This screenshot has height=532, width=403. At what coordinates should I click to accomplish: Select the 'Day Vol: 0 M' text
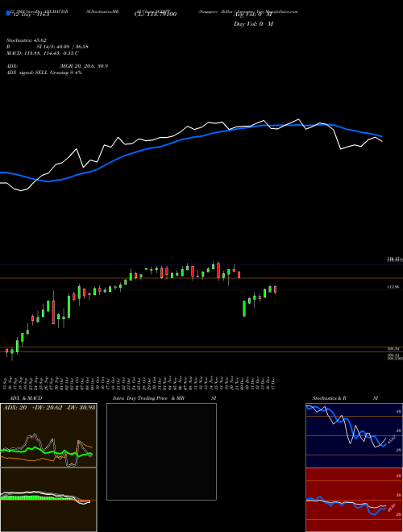(253, 24)
